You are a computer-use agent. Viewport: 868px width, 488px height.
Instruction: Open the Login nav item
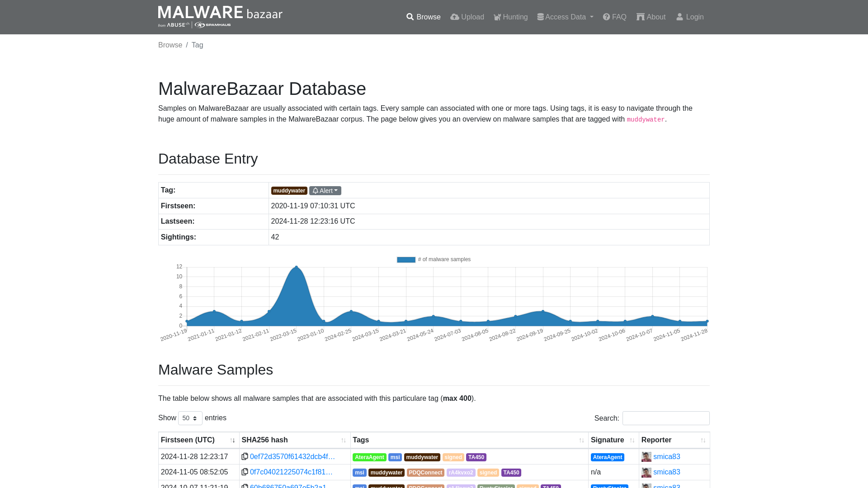click(x=690, y=17)
